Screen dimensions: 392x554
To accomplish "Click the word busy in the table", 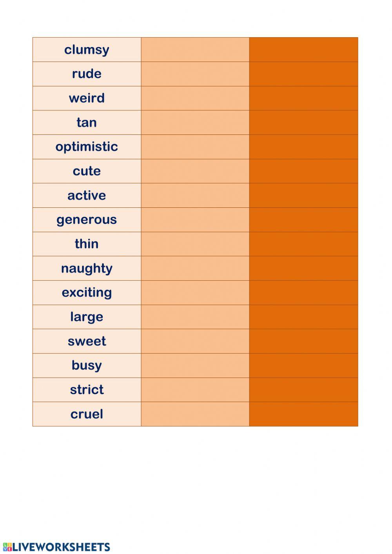I will [87, 365].
